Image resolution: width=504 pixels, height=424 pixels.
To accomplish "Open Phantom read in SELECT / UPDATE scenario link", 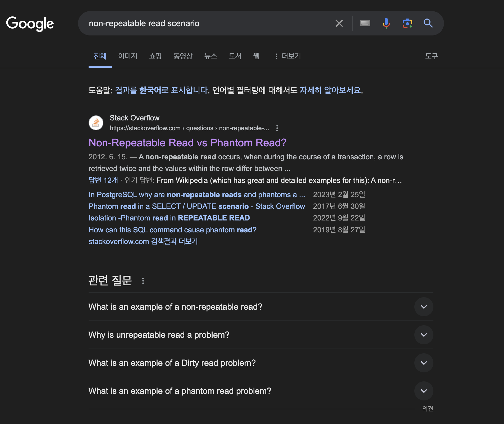I will coord(197,206).
